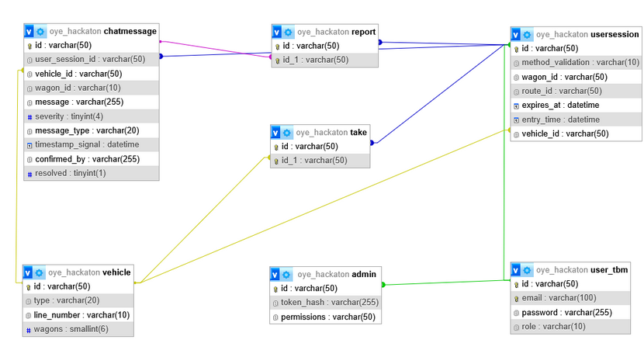Image resolution: width=644 pixels, height=343 pixels.
Task: Collapse the report table using V icon
Action: point(277,32)
